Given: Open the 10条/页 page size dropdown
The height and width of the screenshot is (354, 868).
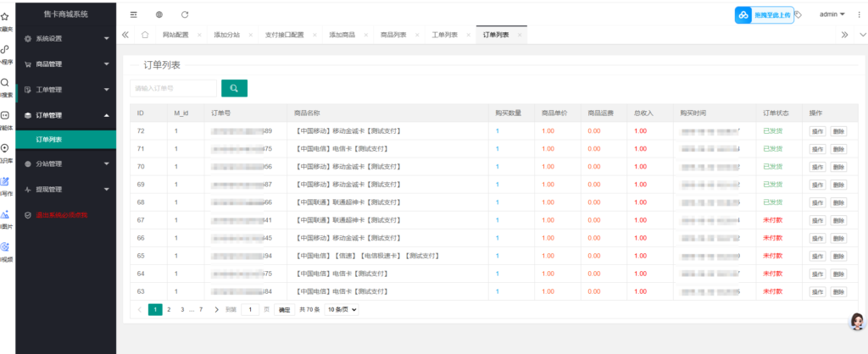Looking at the screenshot, I should point(342,310).
